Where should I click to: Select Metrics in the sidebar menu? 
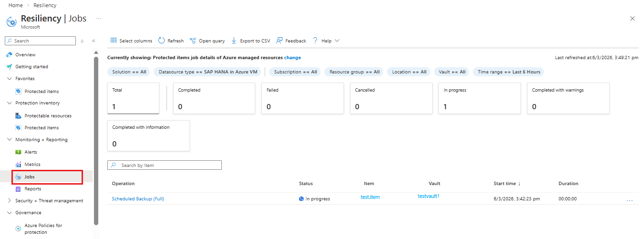click(32, 165)
